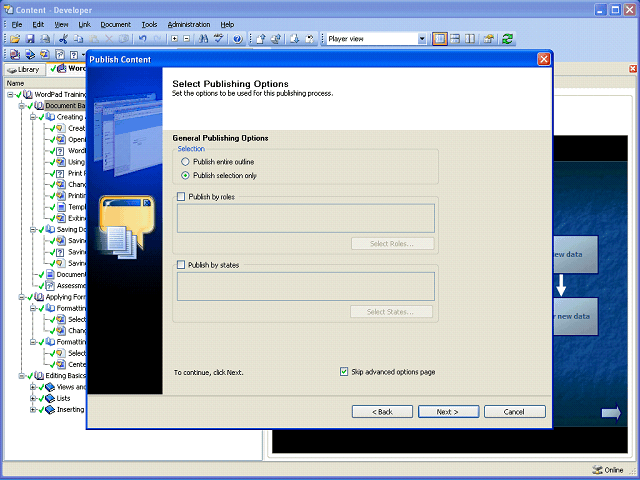Expand the Lists tree node
The height and width of the screenshot is (480, 640).
33,398
